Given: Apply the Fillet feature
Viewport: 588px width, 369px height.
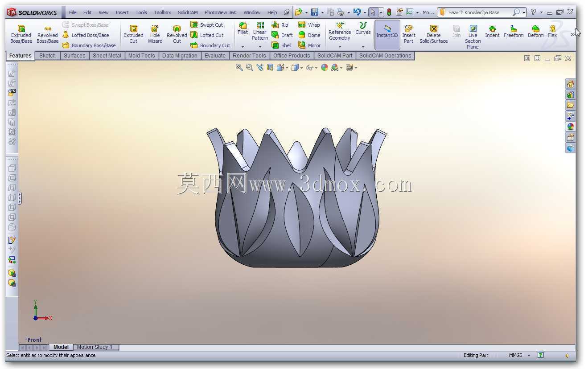Looking at the screenshot, I should [x=243, y=28].
